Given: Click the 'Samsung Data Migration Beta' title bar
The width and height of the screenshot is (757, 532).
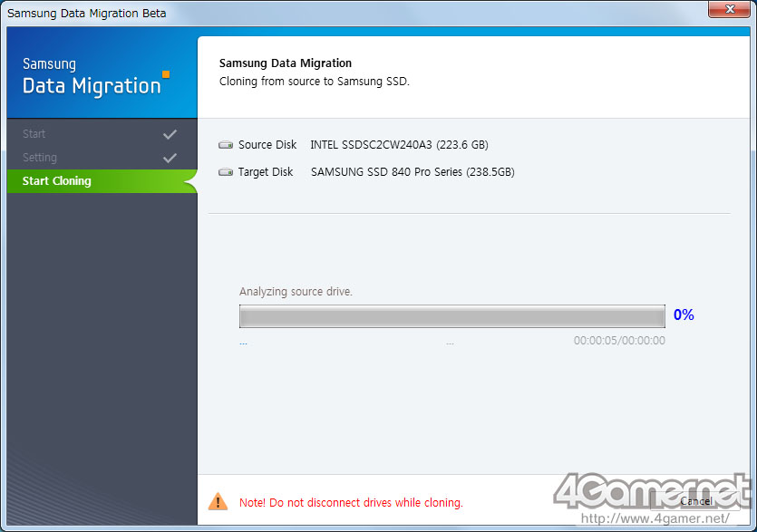Looking at the screenshot, I should pyautogui.click(x=87, y=13).
